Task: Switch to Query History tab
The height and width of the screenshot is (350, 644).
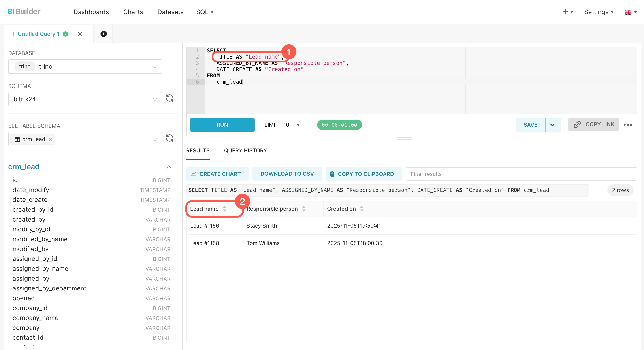Action: click(x=245, y=151)
